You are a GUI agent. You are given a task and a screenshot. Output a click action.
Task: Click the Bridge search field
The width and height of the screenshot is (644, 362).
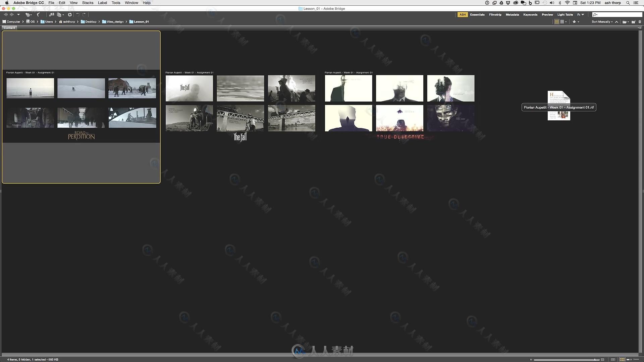[x=617, y=15]
